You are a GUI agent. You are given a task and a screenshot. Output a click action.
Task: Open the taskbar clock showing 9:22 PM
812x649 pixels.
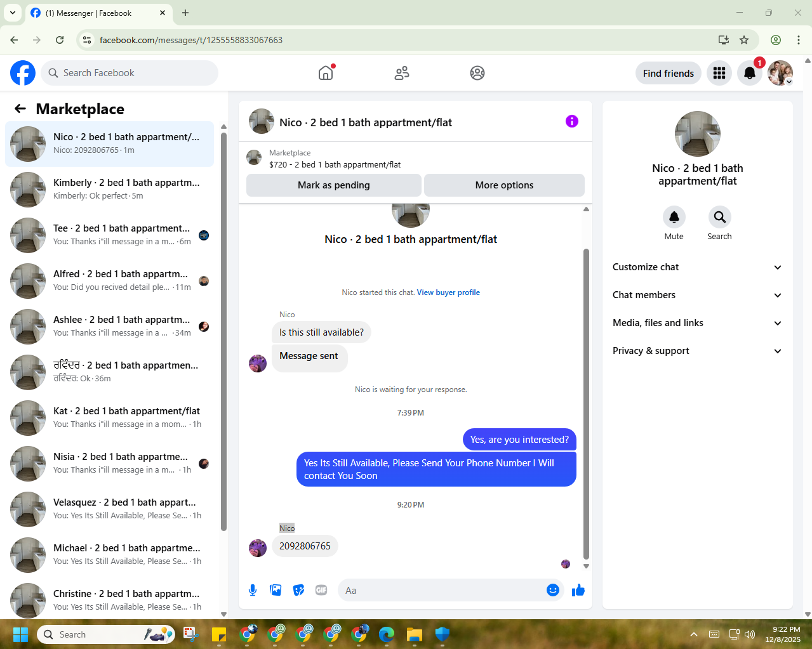(783, 634)
